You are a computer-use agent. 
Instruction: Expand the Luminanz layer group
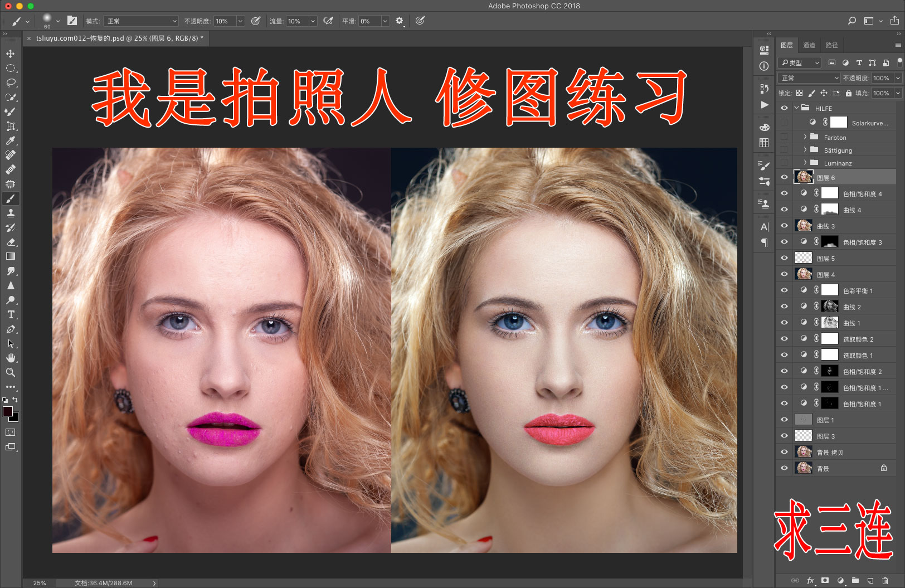[805, 163]
